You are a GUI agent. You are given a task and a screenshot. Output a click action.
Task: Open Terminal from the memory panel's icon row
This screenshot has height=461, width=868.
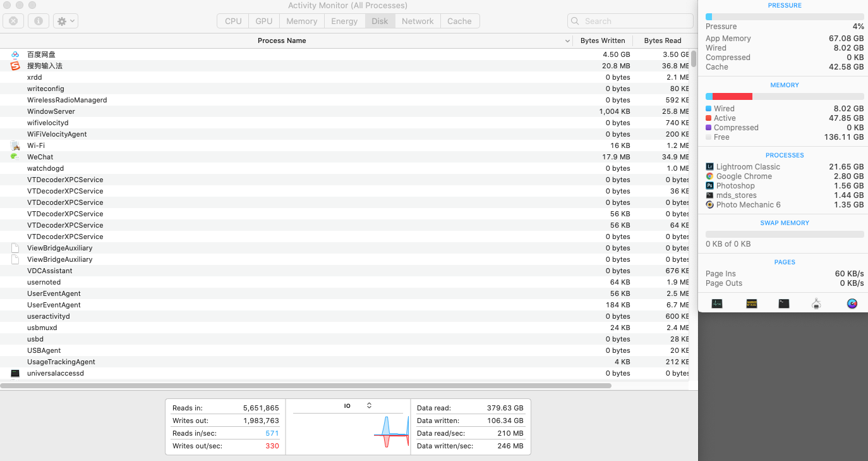(x=784, y=304)
